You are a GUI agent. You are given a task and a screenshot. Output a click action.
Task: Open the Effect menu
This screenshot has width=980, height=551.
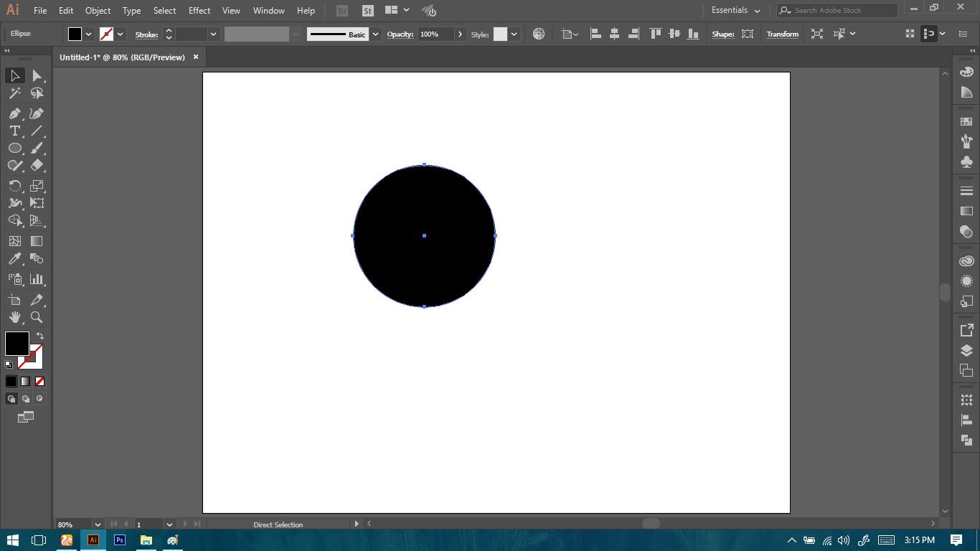(199, 11)
